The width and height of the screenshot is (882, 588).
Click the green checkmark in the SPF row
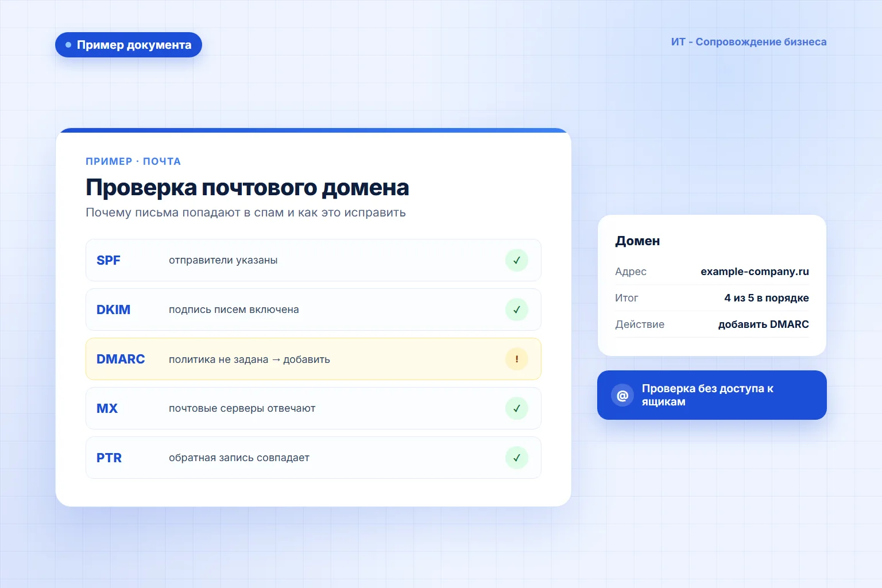pyautogui.click(x=516, y=260)
